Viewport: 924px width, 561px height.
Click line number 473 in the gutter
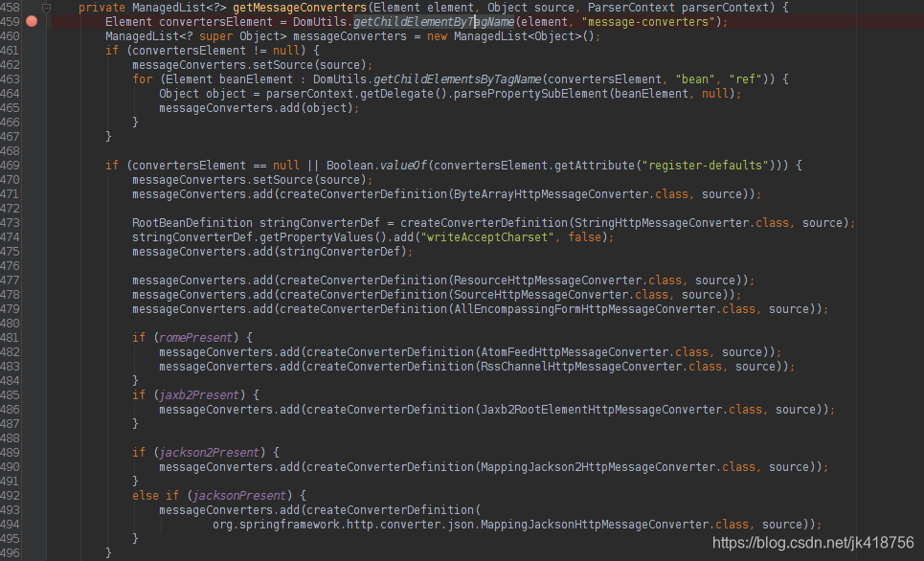coord(10,223)
